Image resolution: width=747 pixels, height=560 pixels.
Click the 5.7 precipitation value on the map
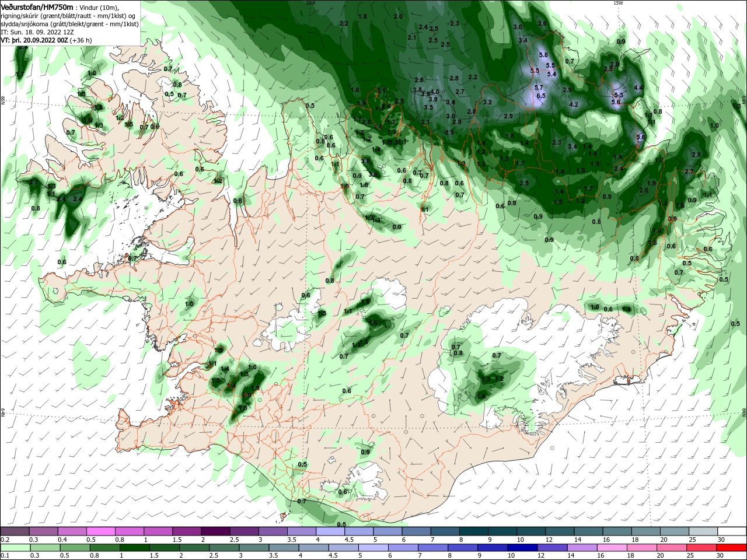click(x=539, y=87)
